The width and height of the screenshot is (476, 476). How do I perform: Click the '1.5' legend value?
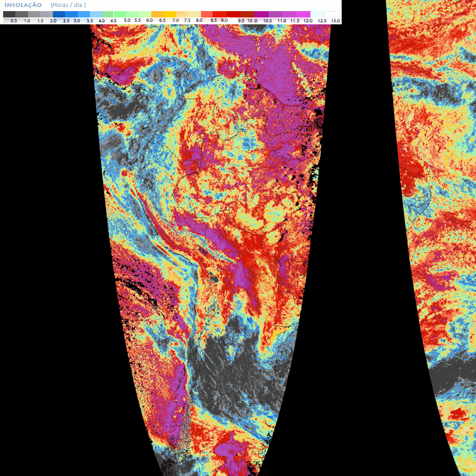click(40, 21)
